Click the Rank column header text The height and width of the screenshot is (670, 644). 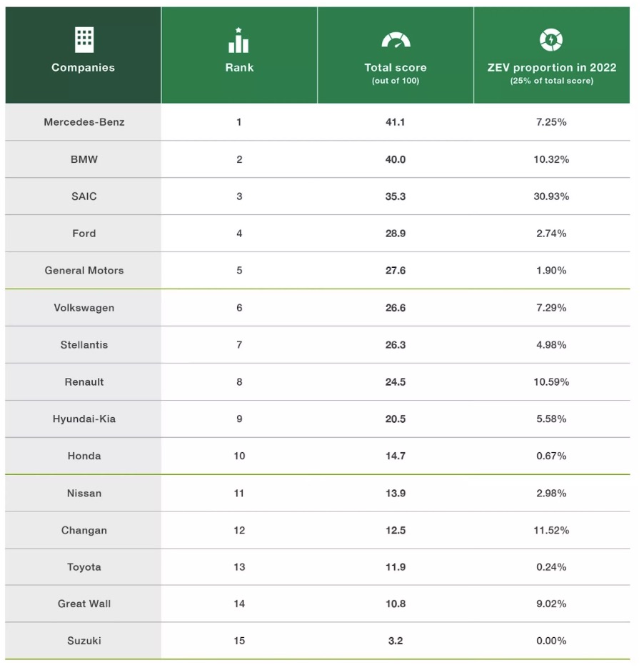[239, 68]
